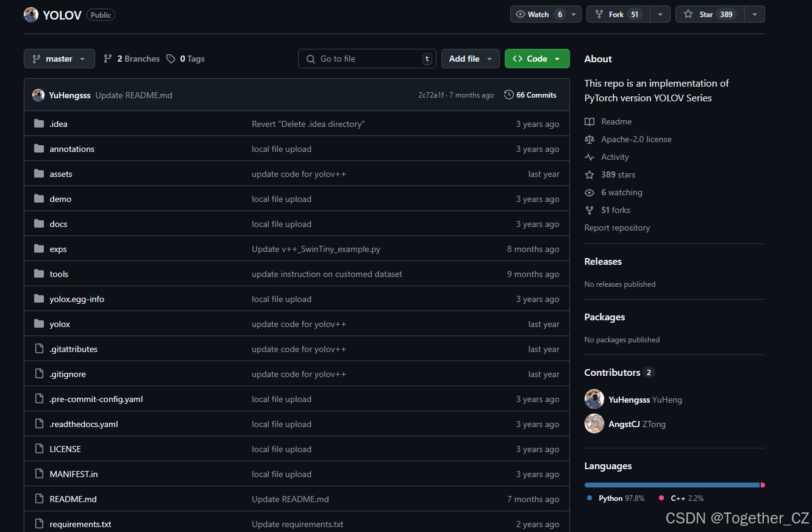812x532 pixels.
Task: Click the folder icon beside assets
Action: [39, 174]
